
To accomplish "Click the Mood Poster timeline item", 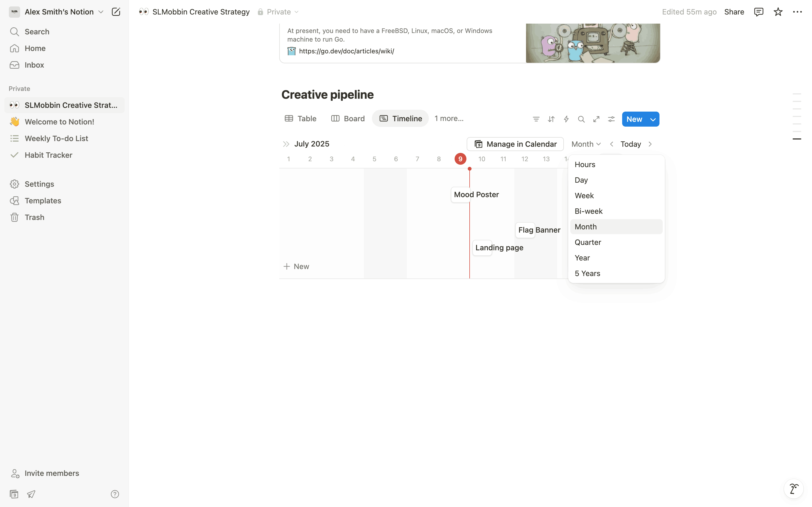I will (x=476, y=194).
